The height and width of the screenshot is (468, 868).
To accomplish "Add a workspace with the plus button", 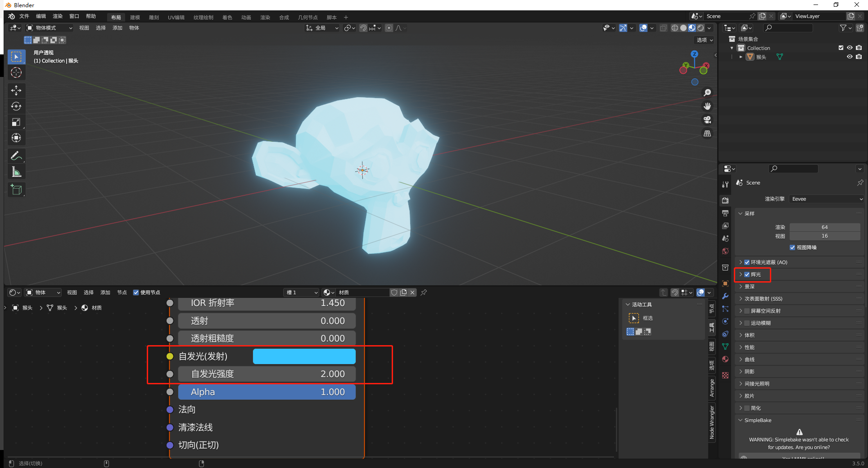I will 346,18.
